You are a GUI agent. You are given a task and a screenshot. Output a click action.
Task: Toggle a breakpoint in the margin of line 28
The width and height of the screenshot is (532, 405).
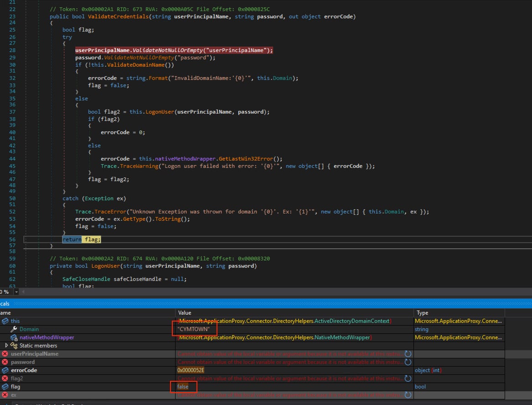(x=4, y=50)
